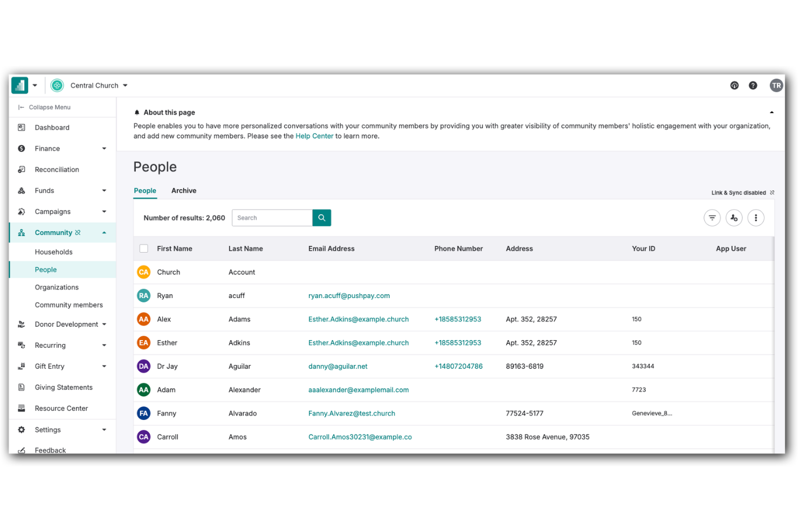
Task: Click the add person icon
Action: pos(734,218)
